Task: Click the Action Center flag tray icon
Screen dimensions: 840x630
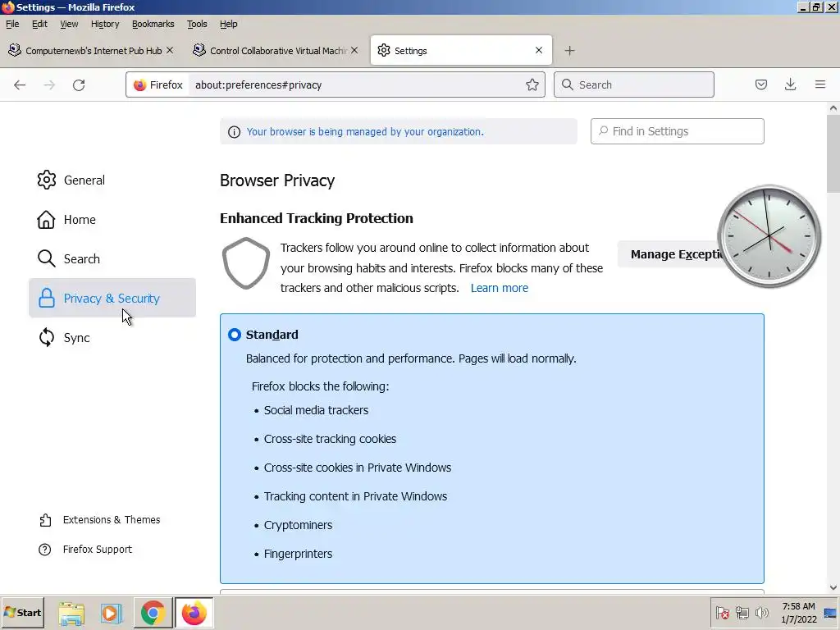Action: [722, 613]
